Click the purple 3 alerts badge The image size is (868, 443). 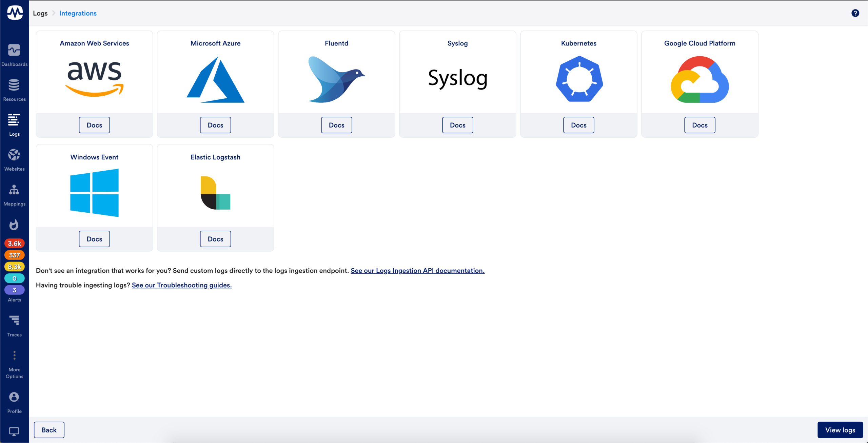14,290
